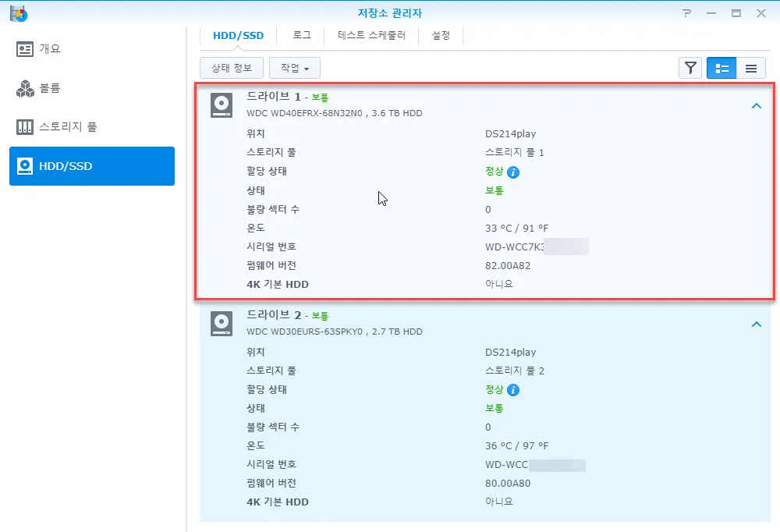Screen dimensions: 780x532
Task: Toggle the compact list view mode
Action: click(x=750, y=68)
